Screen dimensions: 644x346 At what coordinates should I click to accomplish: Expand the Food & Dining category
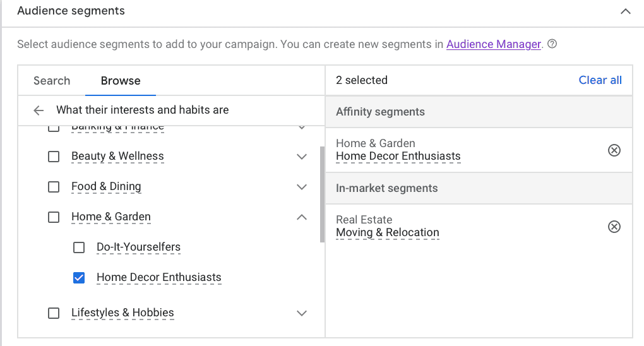pos(302,187)
